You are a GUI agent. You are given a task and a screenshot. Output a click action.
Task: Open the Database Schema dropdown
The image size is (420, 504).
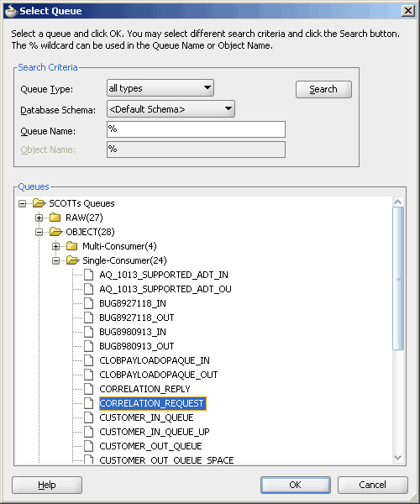[171, 109]
